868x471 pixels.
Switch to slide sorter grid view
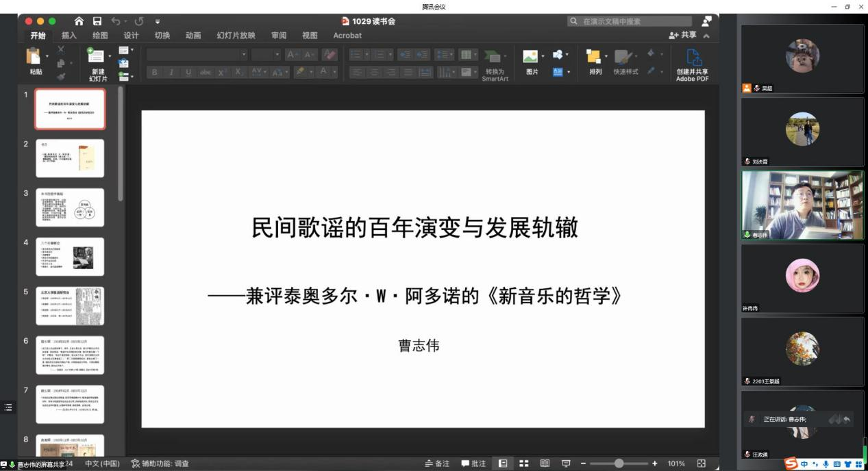(524, 463)
